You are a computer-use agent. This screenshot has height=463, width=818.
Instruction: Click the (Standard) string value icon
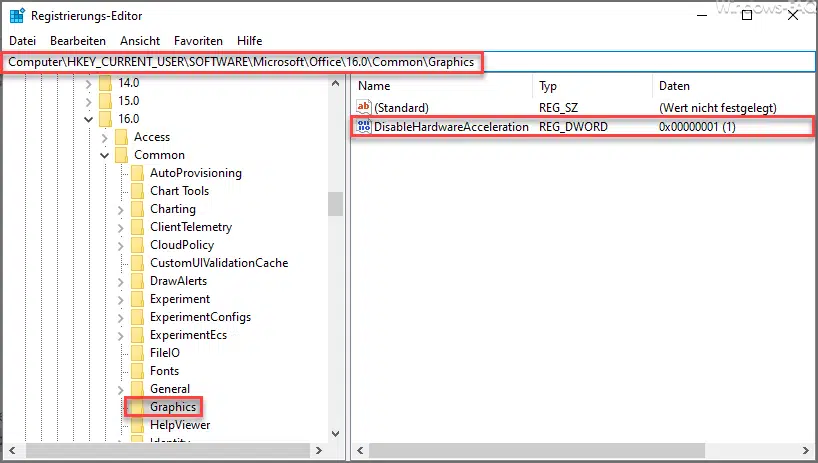click(364, 107)
